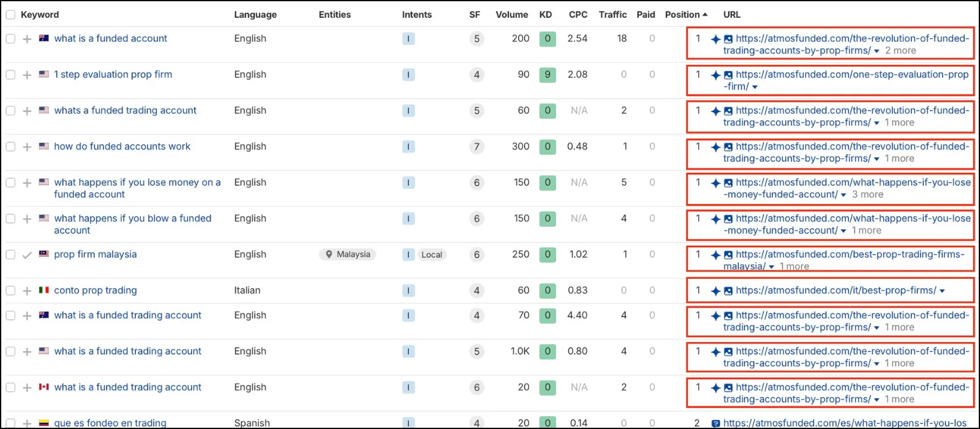This screenshot has height=429, width=980.
Task: Click the image icon in the "whats a funded trading account" URL
Action: (x=728, y=111)
